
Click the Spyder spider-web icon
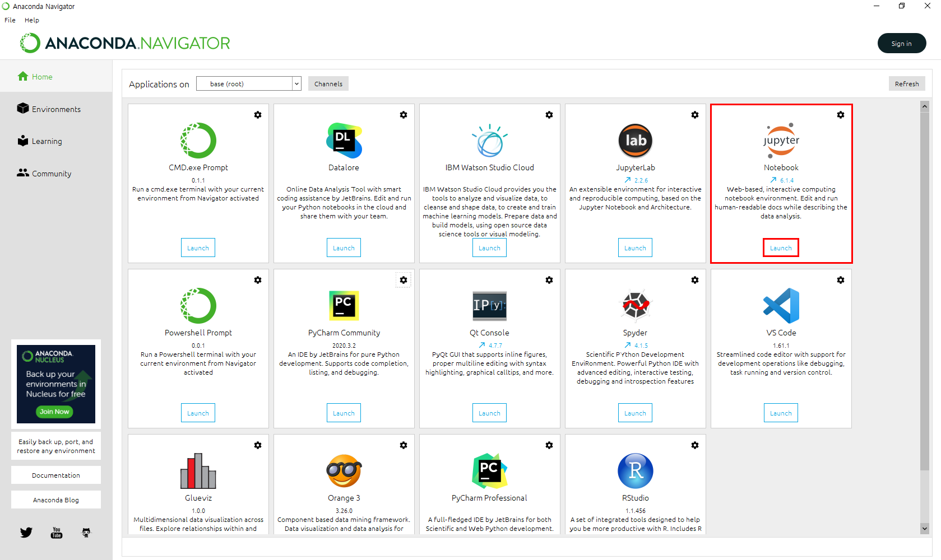(636, 306)
